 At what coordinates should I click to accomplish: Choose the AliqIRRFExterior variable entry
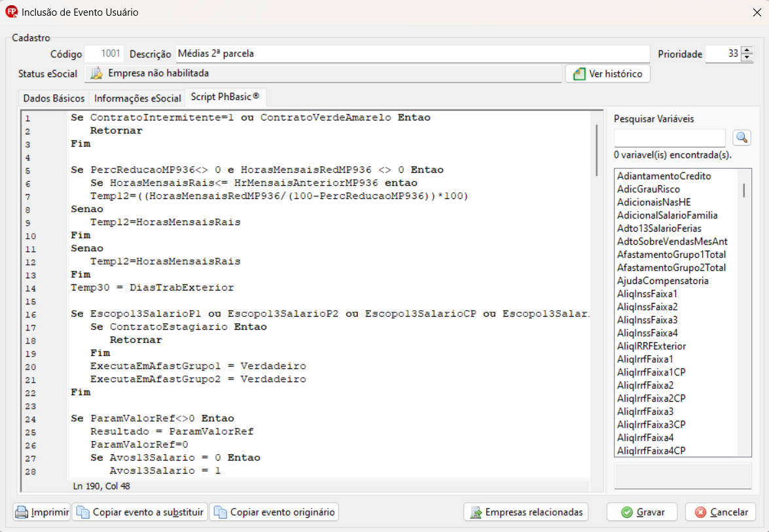[x=651, y=346]
